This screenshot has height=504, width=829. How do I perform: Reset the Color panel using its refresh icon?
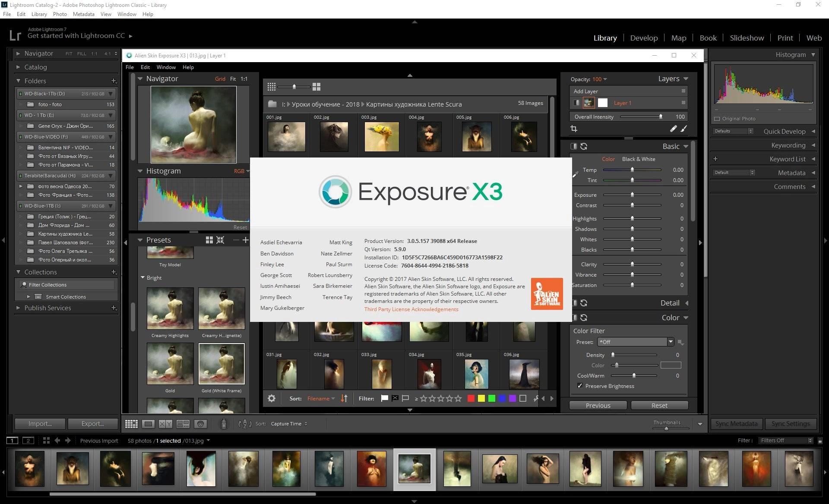[584, 318]
